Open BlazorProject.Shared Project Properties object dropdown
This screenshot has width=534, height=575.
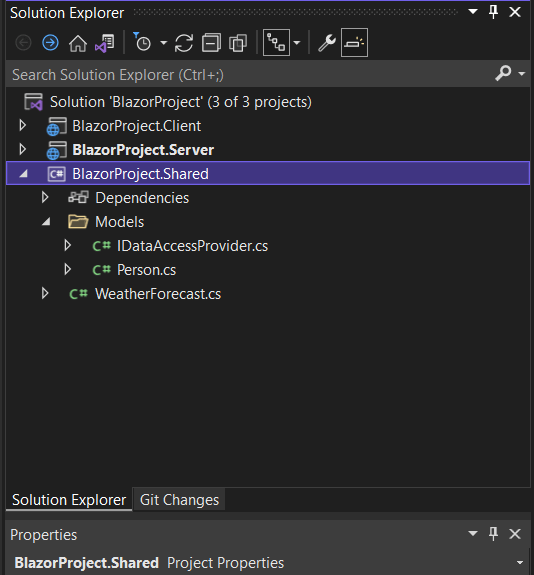[520, 563]
